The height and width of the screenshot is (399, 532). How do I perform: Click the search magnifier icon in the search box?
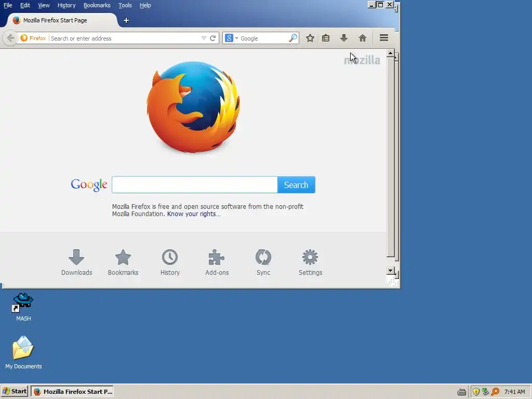(293, 38)
